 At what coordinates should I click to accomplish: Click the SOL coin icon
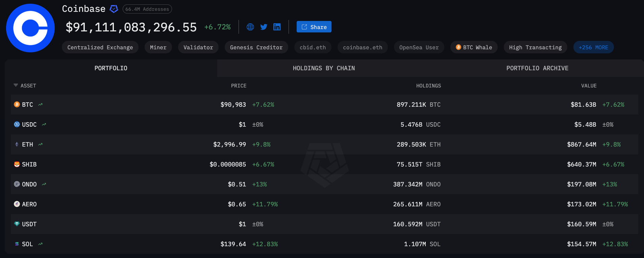pos(17,244)
